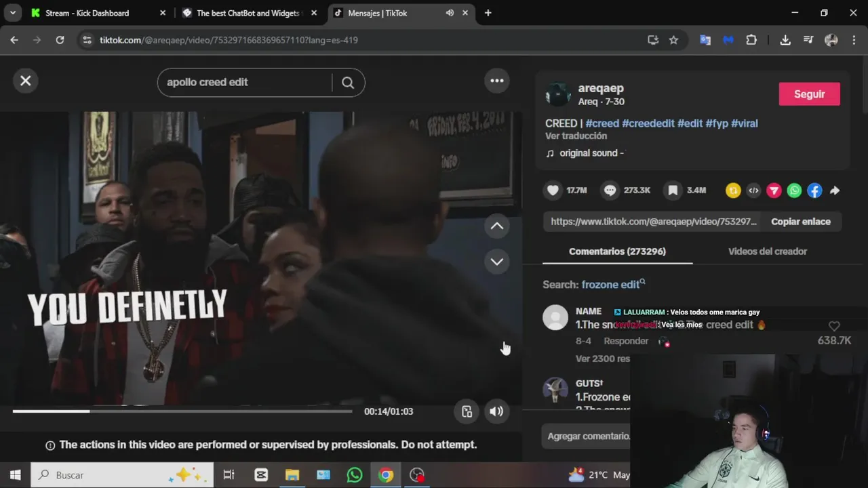The height and width of the screenshot is (488, 868).
Task: Click the #creededit hashtag
Action: (648, 123)
